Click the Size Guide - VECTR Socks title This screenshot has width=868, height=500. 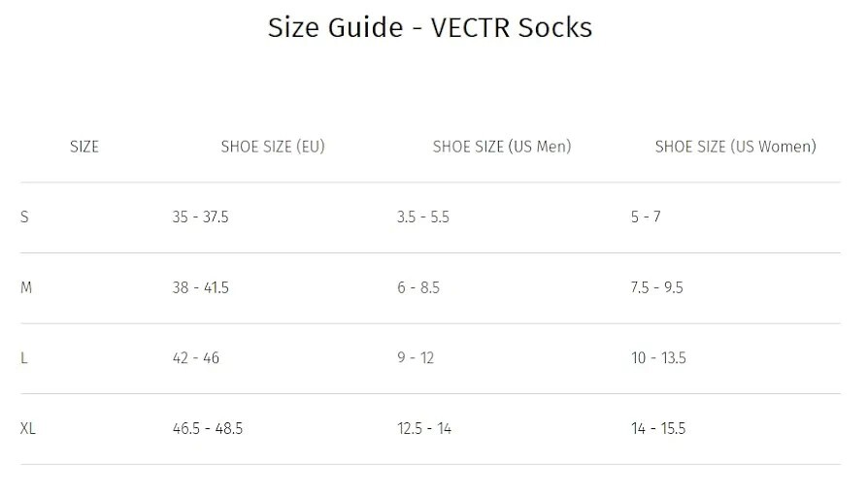click(430, 27)
